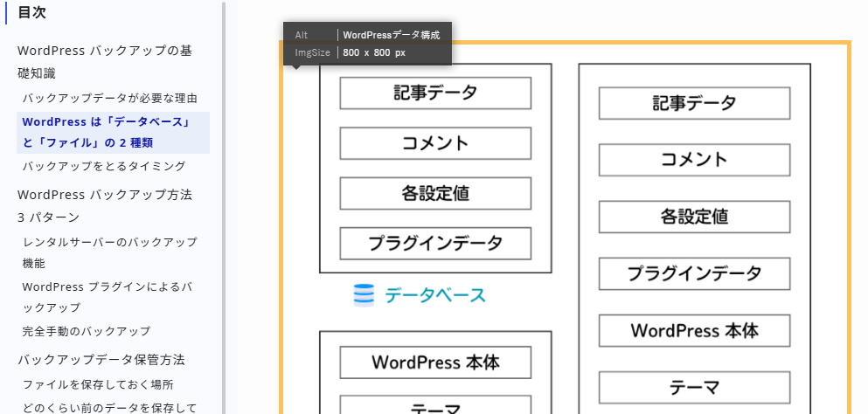Click left 'コメント' box in database group
868x414 pixels.
435,143
